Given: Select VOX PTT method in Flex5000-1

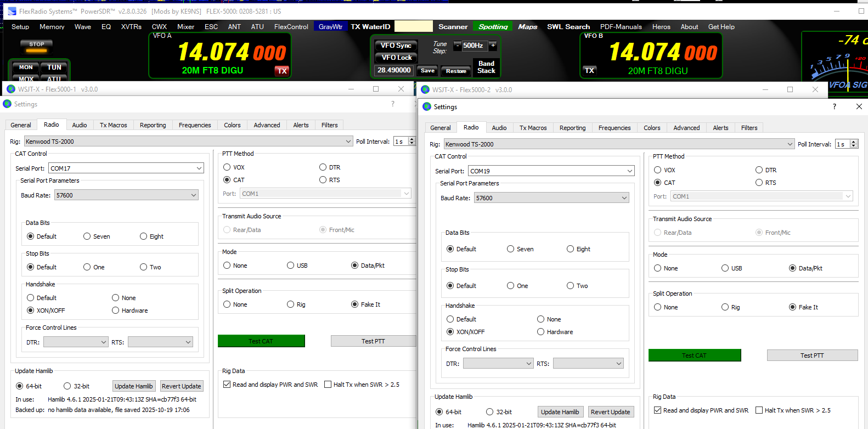Looking at the screenshot, I should coord(227,167).
